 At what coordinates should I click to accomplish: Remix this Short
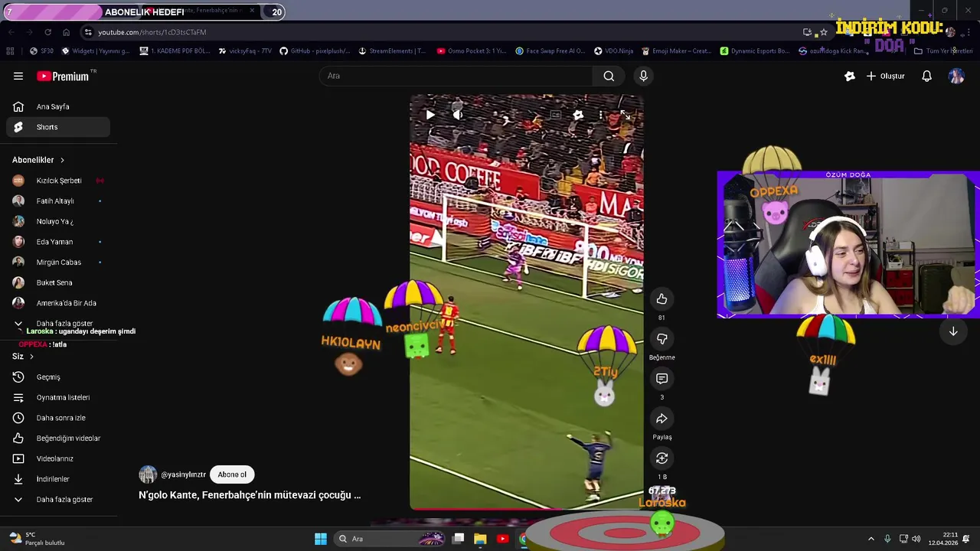tap(661, 458)
